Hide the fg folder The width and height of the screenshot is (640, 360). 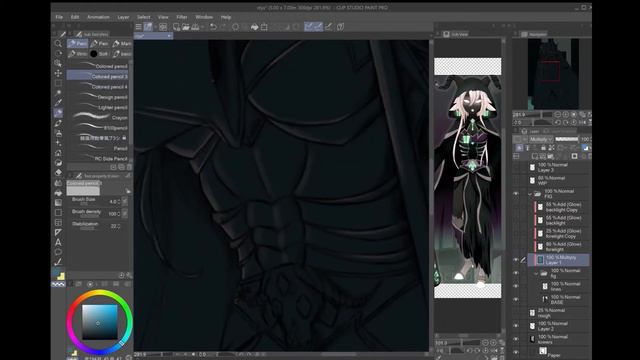pos(516,273)
